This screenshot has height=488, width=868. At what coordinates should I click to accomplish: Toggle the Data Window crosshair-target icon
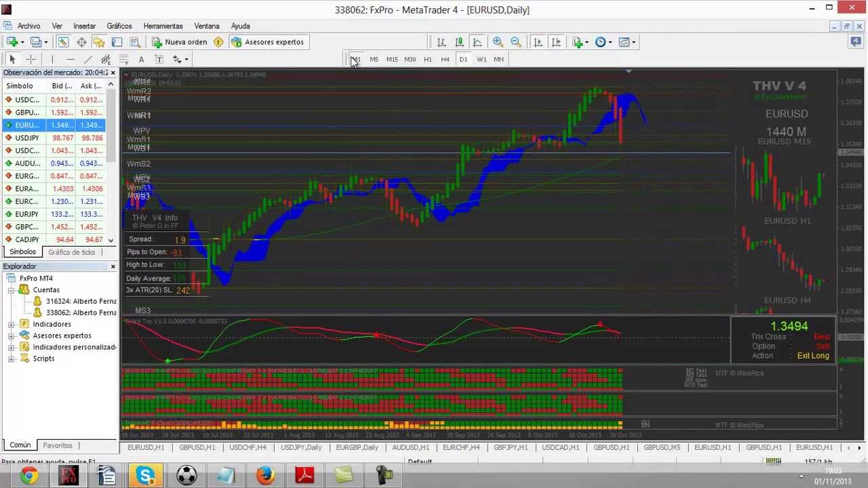click(x=81, y=42)
